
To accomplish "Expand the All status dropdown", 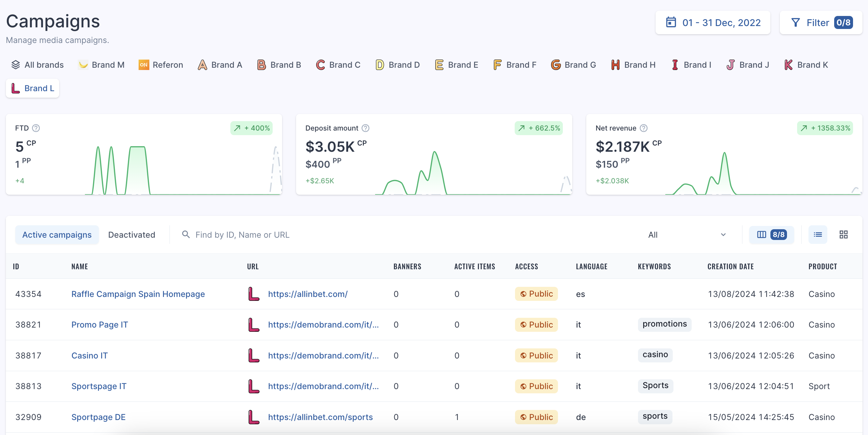I will point(686,235).
